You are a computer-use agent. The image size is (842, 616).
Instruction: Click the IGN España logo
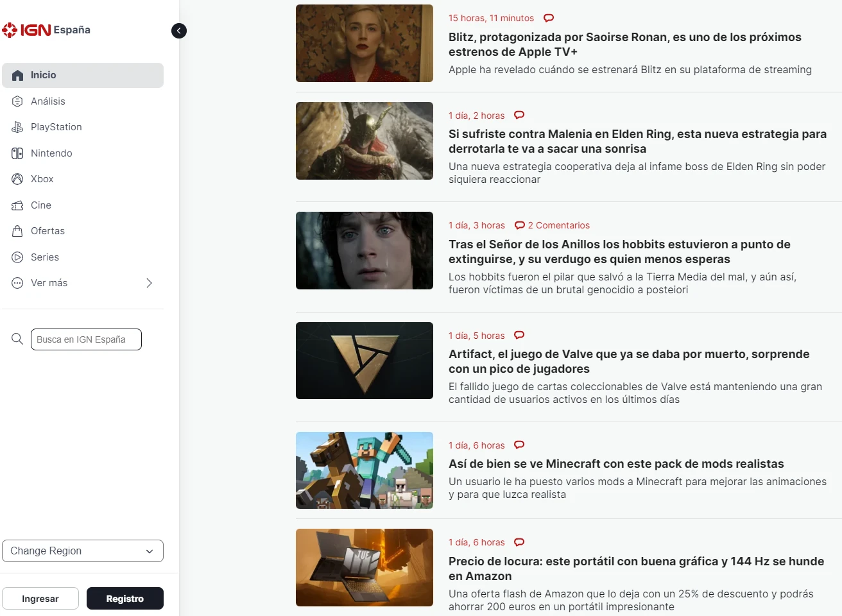46,30
